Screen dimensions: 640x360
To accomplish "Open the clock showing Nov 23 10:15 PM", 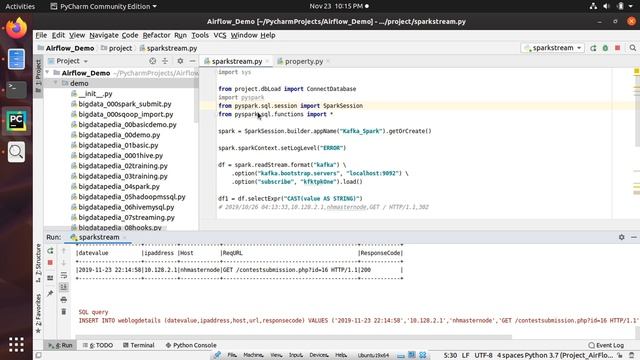I will [338, 6].
